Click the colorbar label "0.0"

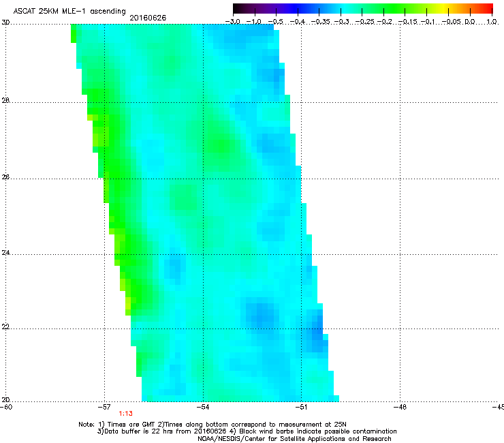470,22
